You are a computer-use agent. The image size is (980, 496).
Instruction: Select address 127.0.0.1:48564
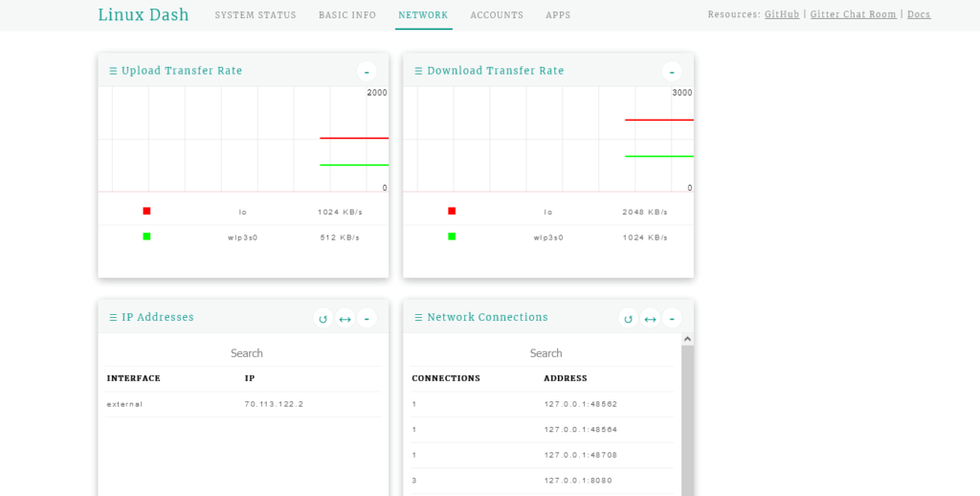pyautogui.click(x=581, y=430)
